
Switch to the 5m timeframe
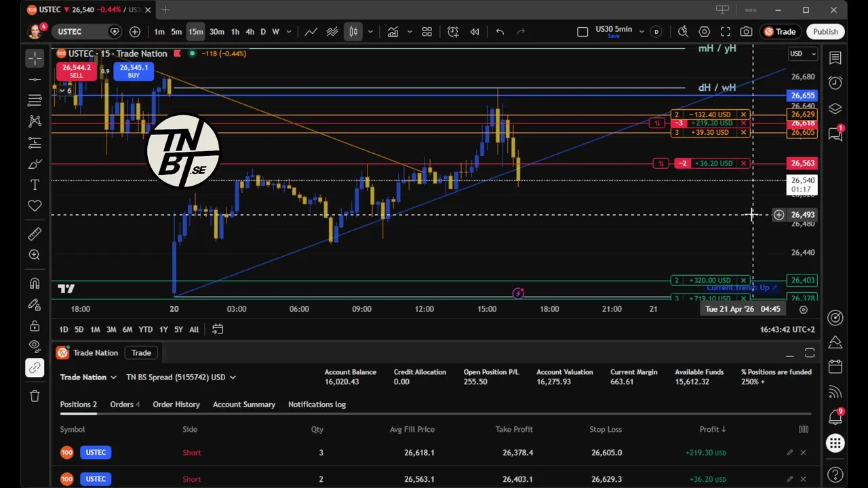click(x=176, y=32)
